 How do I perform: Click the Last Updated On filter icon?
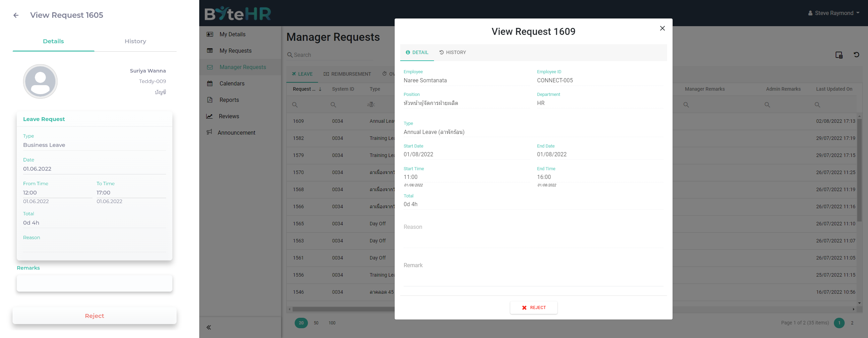[817, 105]
